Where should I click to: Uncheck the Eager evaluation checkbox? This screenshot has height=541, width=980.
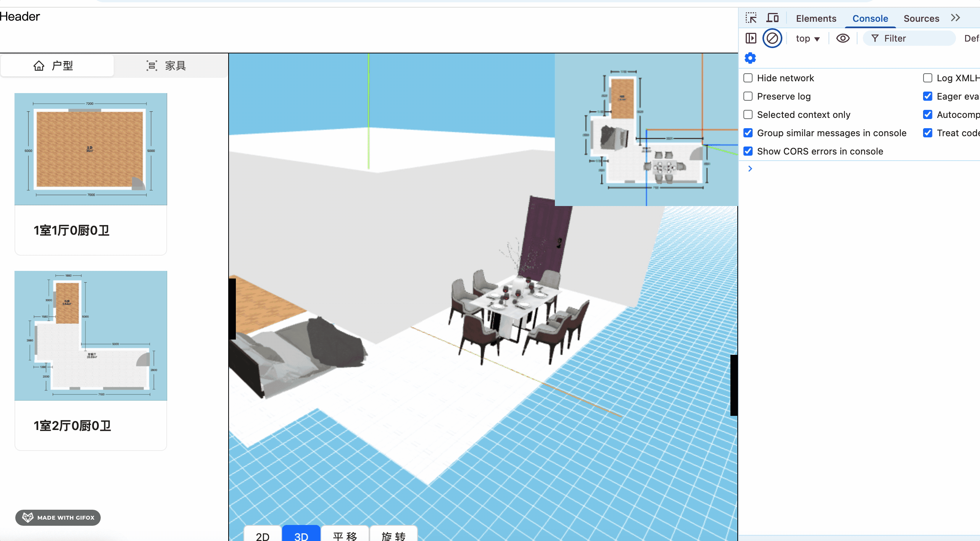click(x=928, y=96)
